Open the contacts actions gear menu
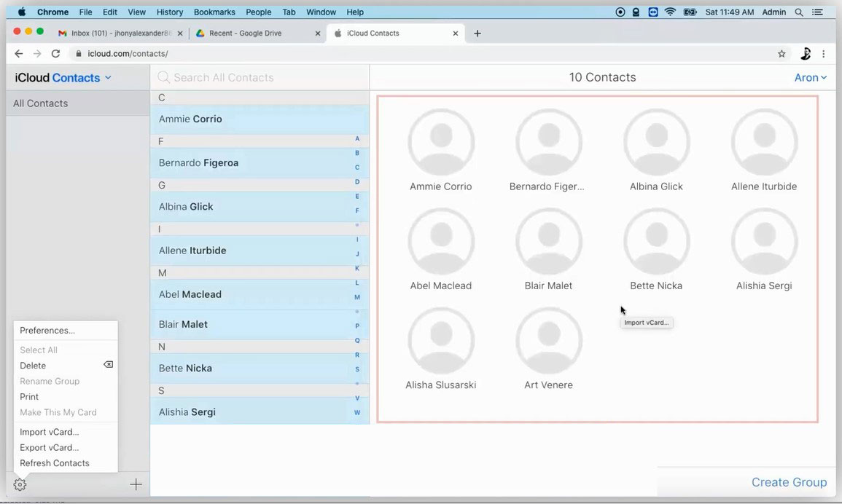 coord(20,484)
